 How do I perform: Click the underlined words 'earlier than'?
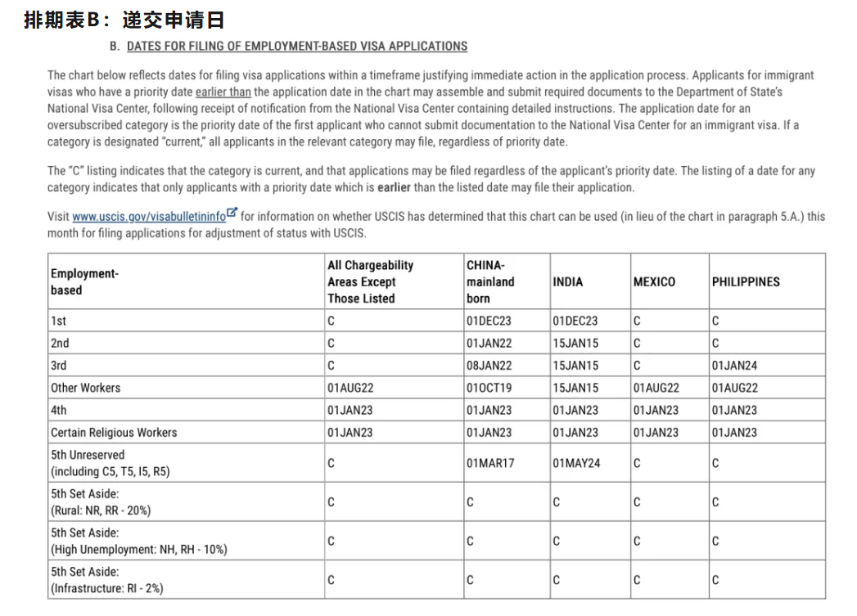click(223, 92)
